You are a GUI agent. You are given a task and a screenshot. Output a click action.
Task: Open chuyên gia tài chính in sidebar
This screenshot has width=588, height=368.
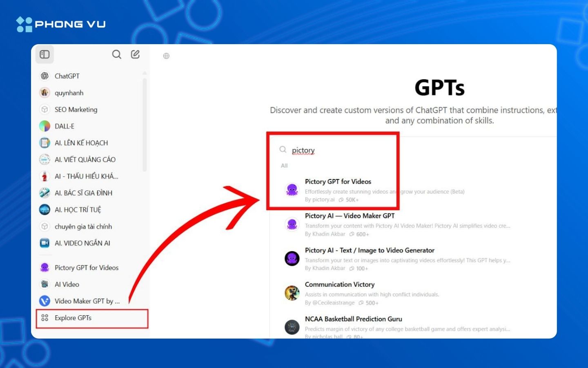pyautogui.click(x=83, y=227)
